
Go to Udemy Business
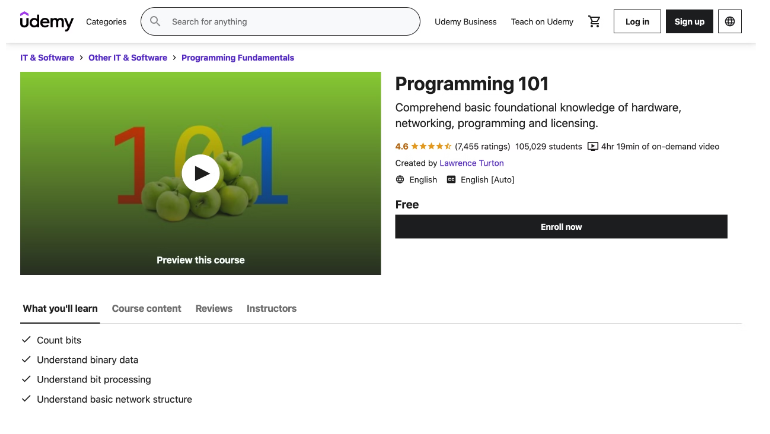coord(466,22)
